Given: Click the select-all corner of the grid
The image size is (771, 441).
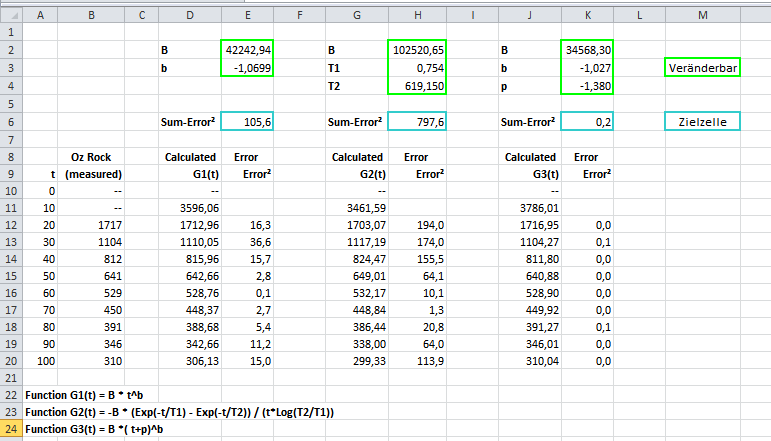Looking at the screenshot, I should click(11, 15).
